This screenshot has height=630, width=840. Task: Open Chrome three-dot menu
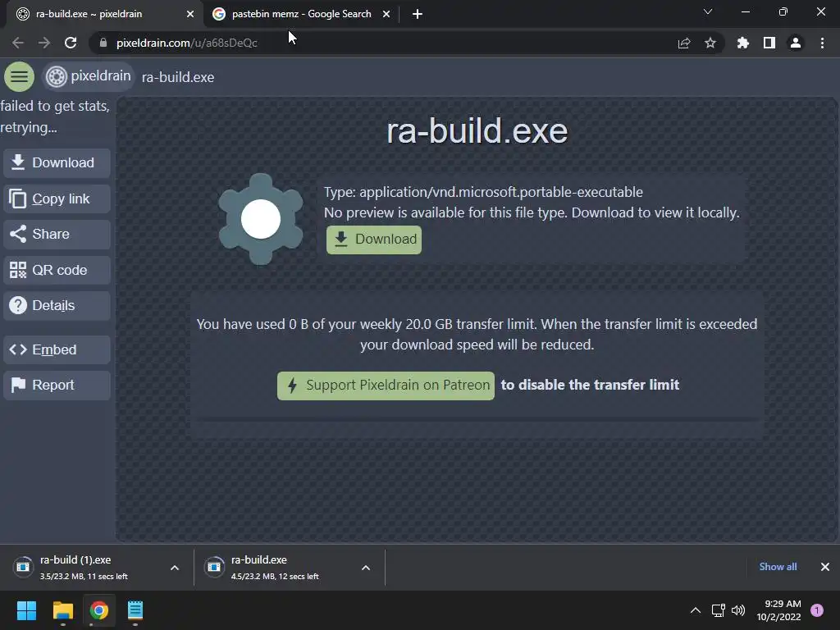822,43
